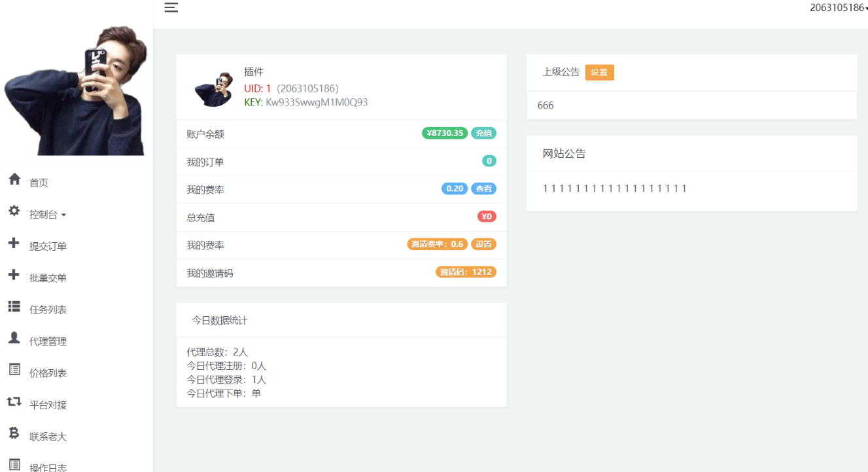Click the orange 设置 button by 上级公告
This screenshot has height=472, width=868.
599,73
